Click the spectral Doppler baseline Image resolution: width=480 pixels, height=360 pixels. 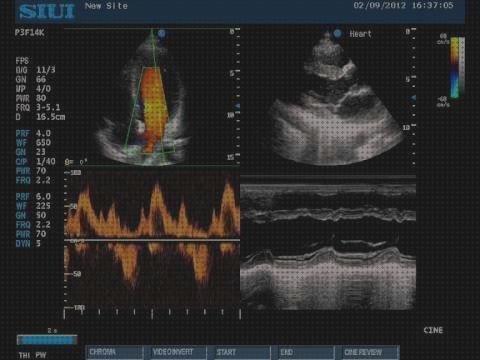(x=152, y=240)
